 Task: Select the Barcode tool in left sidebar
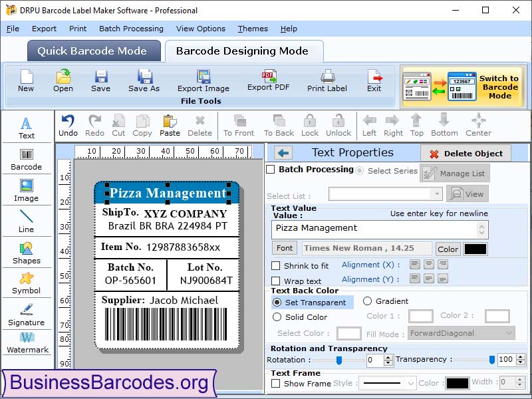tap(27, 158)
